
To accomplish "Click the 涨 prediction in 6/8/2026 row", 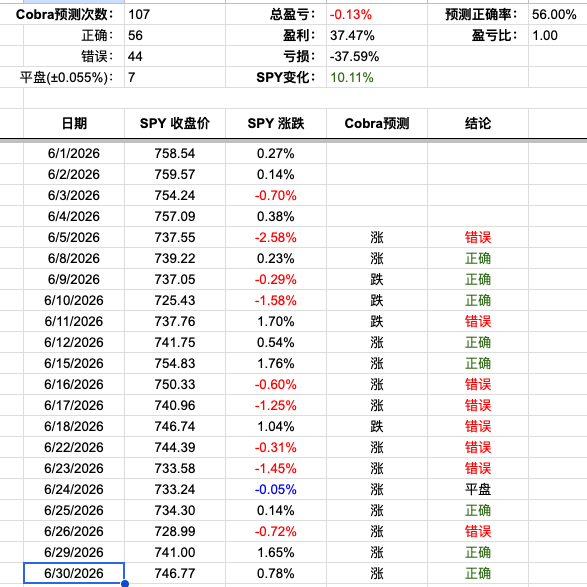I will [x=377, y=258].
